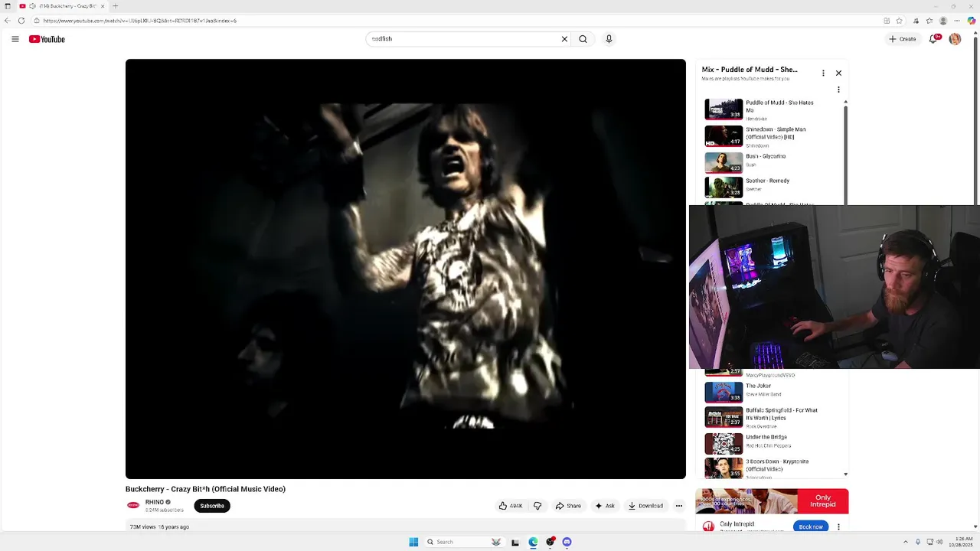Select the Buckcherry YouTube browser tab
This screenshot has width=980, height=551.
point(63,6)
